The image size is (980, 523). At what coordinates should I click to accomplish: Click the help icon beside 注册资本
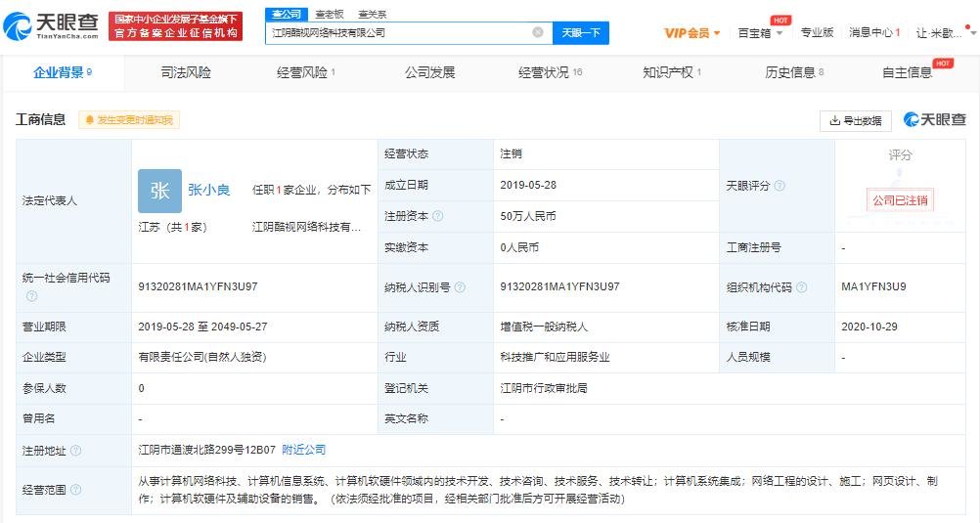pyautogui.click(x=437, y=216)
